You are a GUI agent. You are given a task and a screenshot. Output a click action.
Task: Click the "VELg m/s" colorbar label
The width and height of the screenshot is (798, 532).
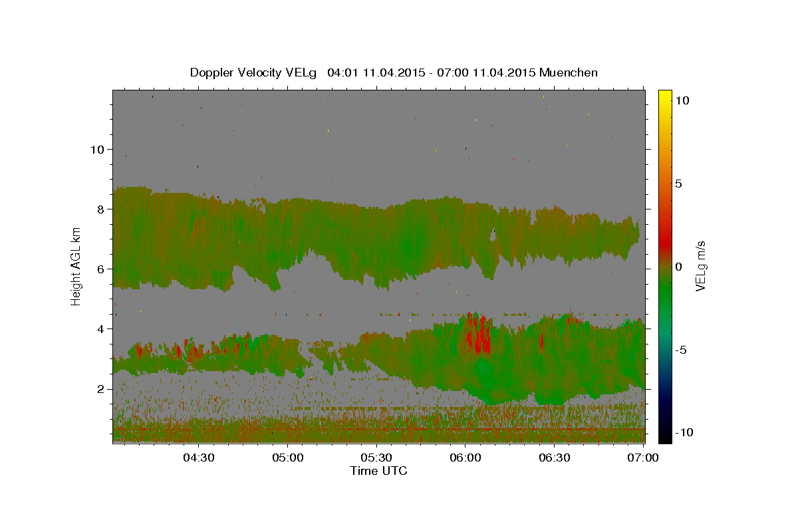pyautogui.click(x=700, y=266)
